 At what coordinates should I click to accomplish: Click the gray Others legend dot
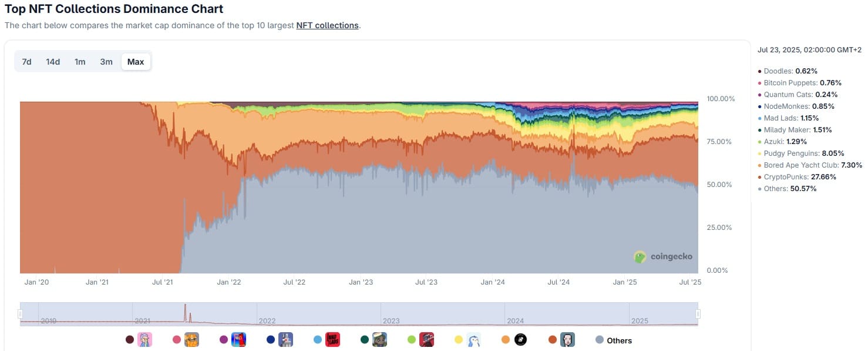pyautogui.click(x=600, y=340)
